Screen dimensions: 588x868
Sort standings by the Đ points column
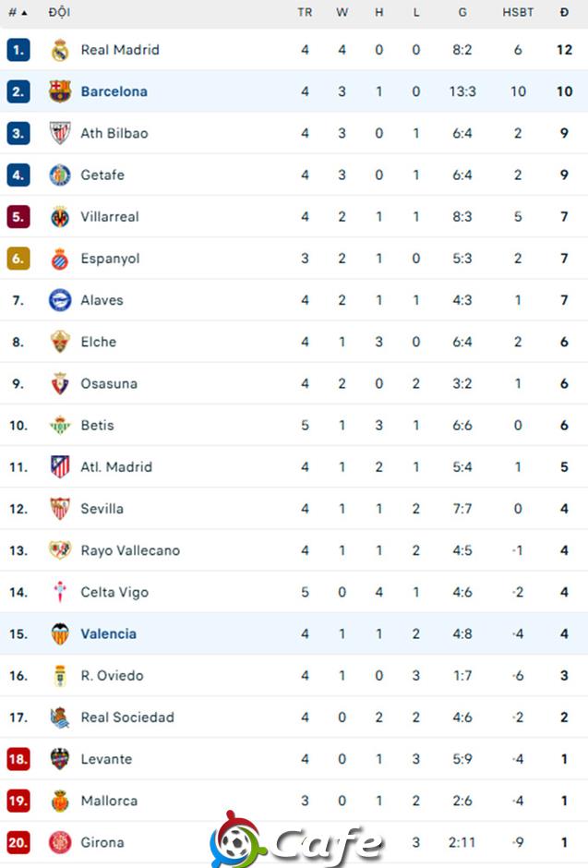point(564,12)
